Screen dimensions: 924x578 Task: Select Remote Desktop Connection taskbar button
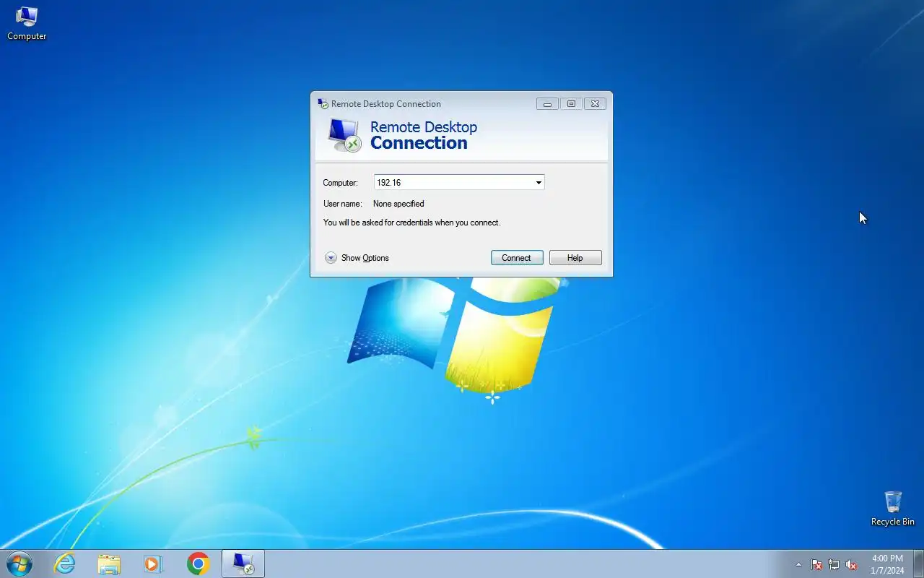(x=243, y=564)
